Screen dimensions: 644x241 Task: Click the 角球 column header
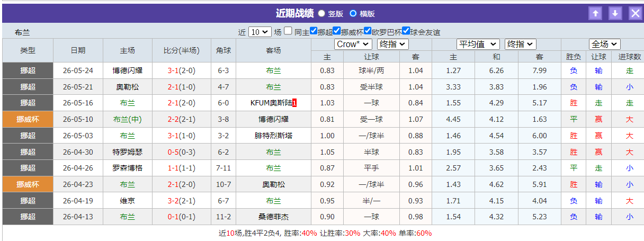(x=223, y=50)
